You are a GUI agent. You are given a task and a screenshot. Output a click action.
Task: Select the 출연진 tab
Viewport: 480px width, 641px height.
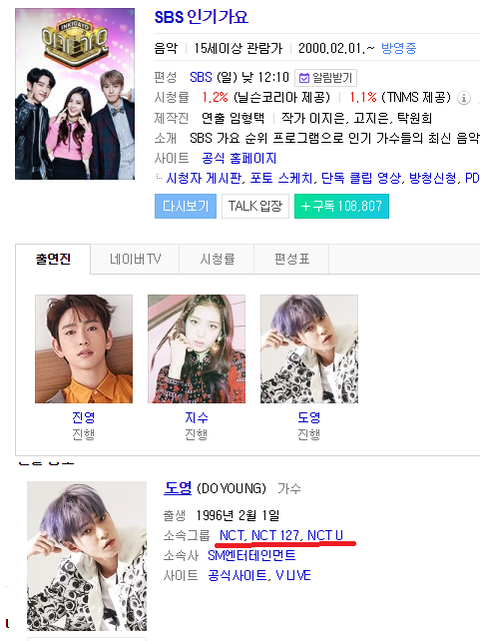[53, 259]
